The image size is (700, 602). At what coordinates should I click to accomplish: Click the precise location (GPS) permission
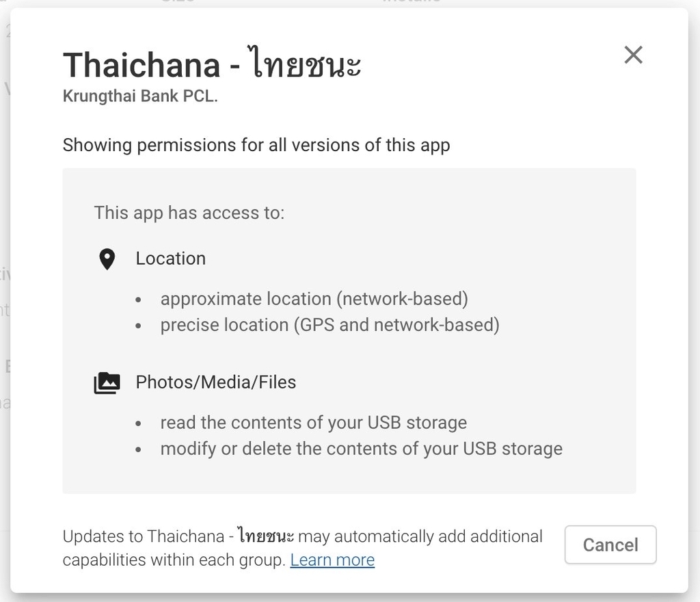pos(329,325)
